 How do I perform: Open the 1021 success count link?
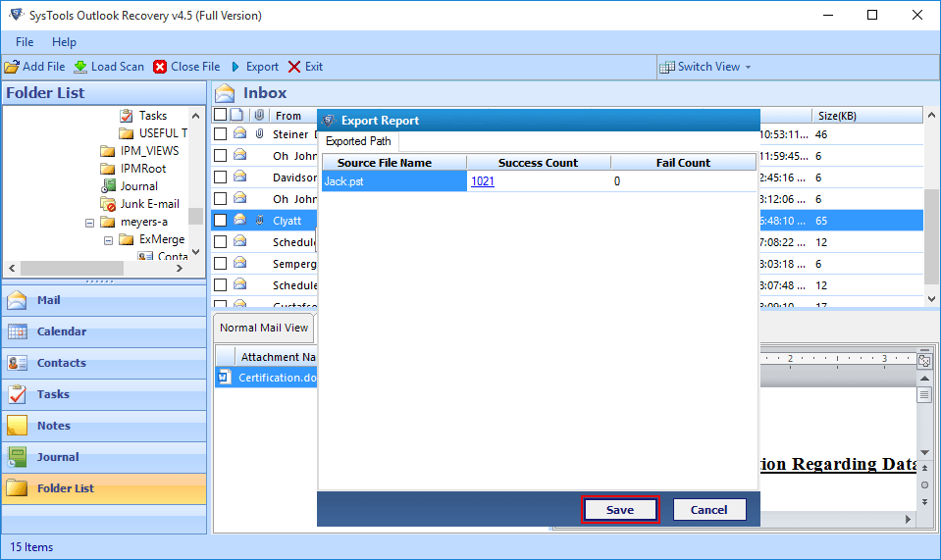pyautogui.click(x=483, y=181)
